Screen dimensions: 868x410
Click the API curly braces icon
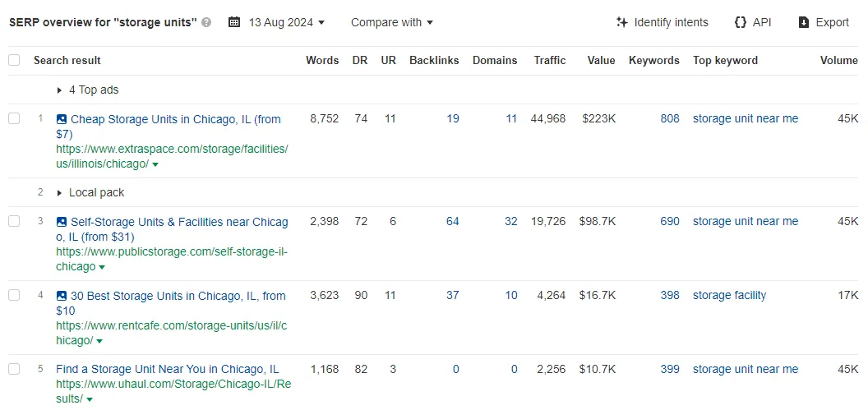tap(740, 23)
